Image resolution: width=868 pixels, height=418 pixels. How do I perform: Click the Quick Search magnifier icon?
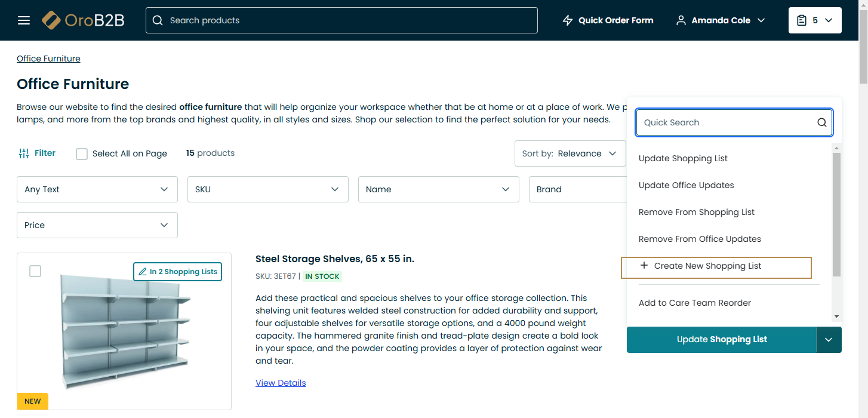click(x=821, y=122)
